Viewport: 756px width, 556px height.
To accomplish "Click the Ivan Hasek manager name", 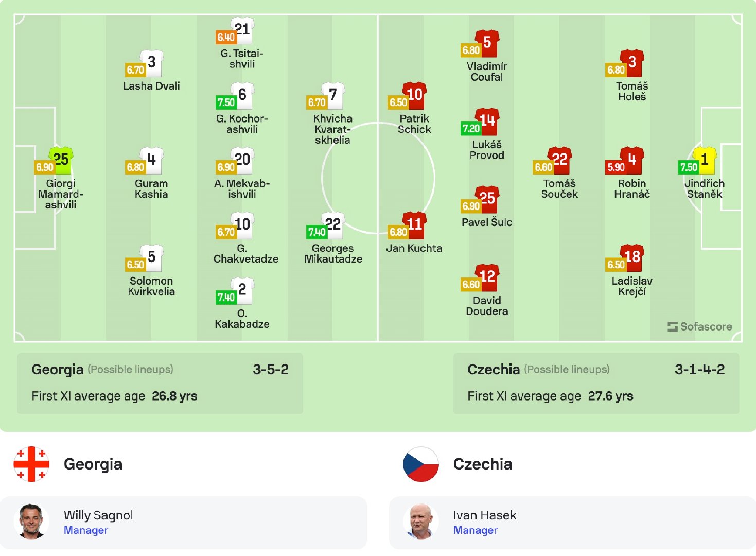I will click(484, 515).
